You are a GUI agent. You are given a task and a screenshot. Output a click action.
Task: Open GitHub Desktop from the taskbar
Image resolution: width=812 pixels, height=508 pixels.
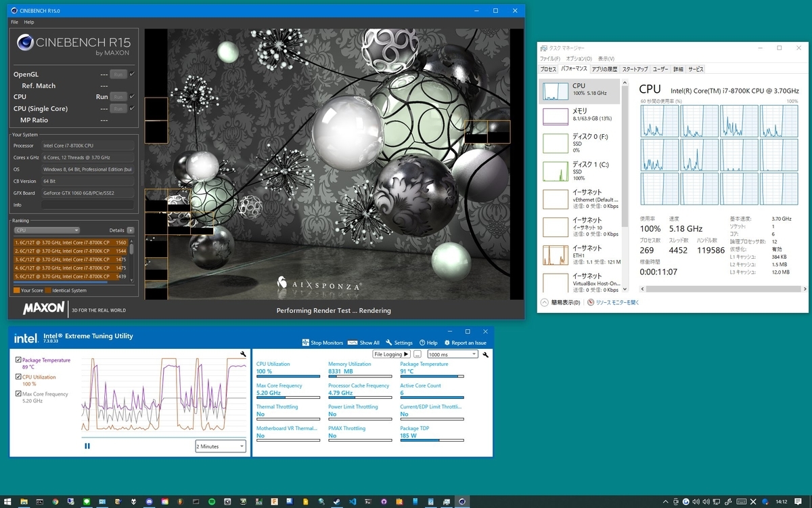point(383,502)
